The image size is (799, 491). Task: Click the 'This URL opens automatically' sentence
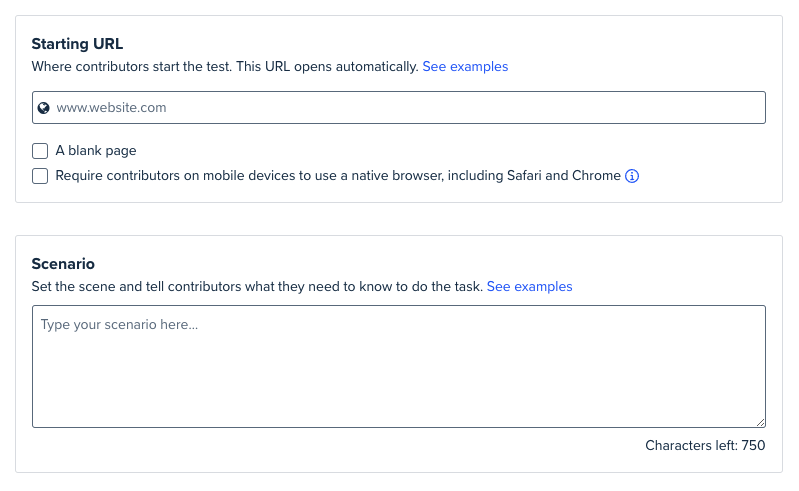pyautogui.click(x=327, y=67)
